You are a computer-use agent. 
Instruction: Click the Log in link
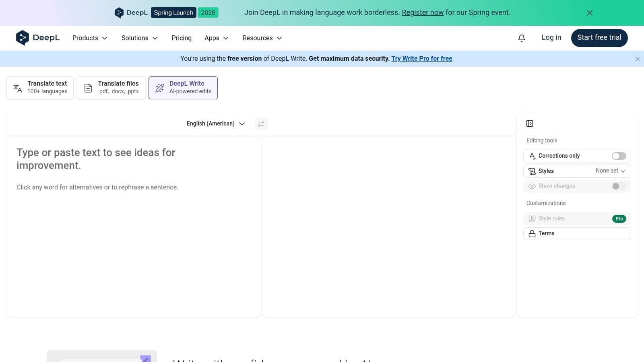(551, 37)
